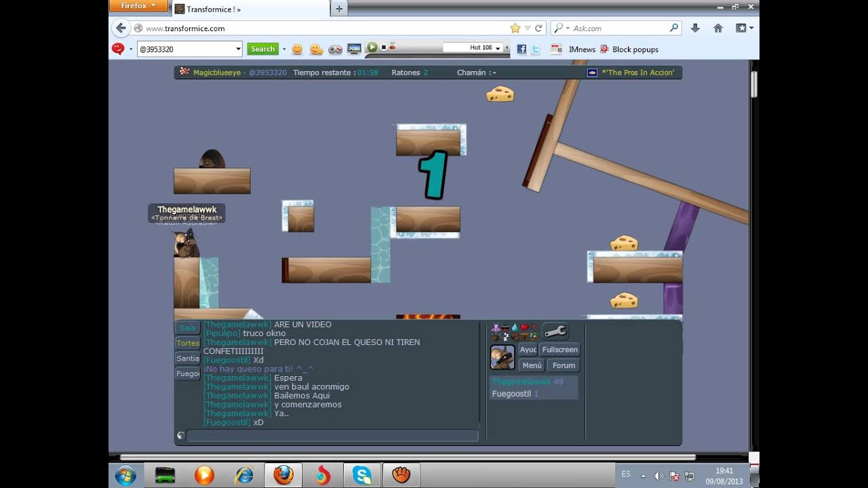Click the horizontal scrollbar at page bottom

tap(407, 457)
